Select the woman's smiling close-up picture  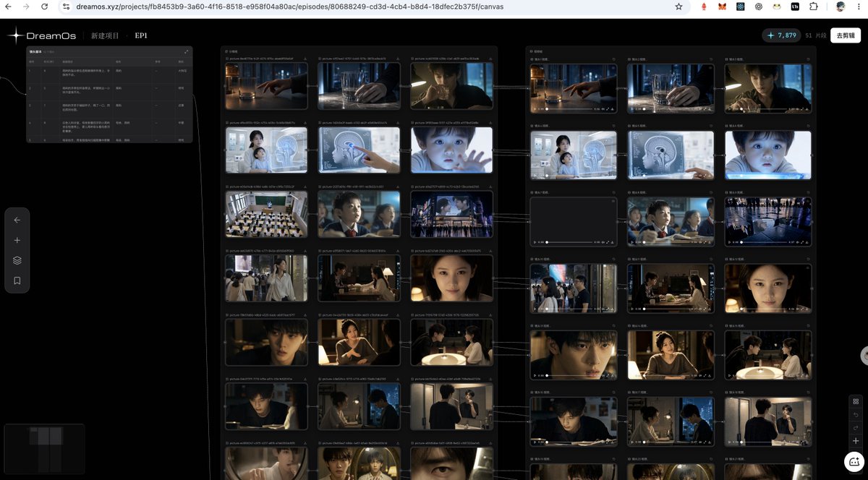451,278
